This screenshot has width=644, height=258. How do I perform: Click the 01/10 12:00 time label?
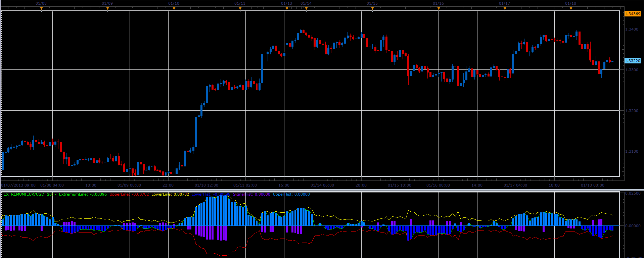[206, 185]
